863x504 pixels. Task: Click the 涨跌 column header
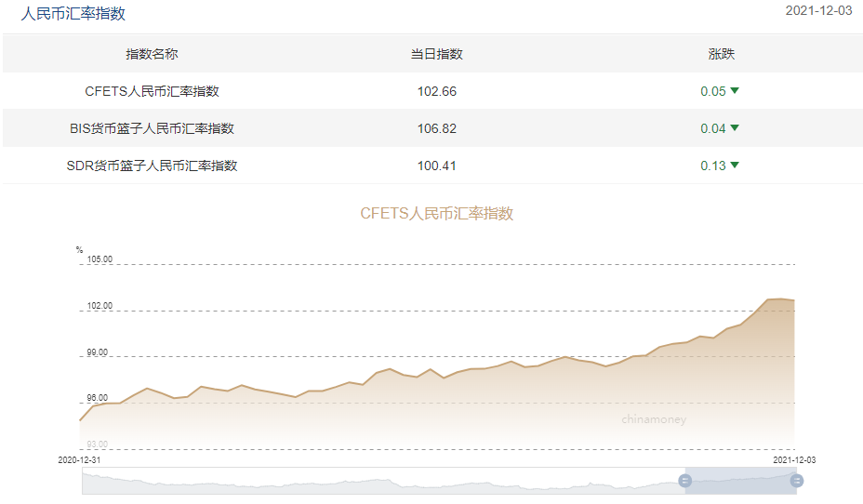point(722,54)
